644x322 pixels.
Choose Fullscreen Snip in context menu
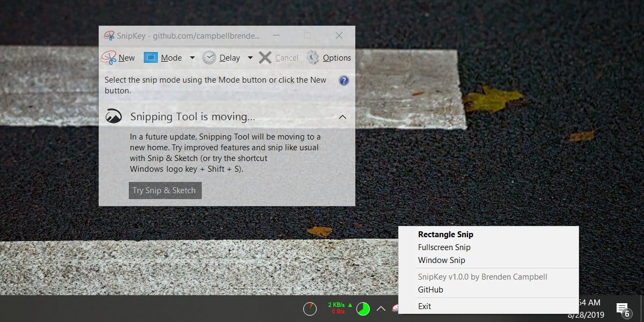[x=444, y=247]
